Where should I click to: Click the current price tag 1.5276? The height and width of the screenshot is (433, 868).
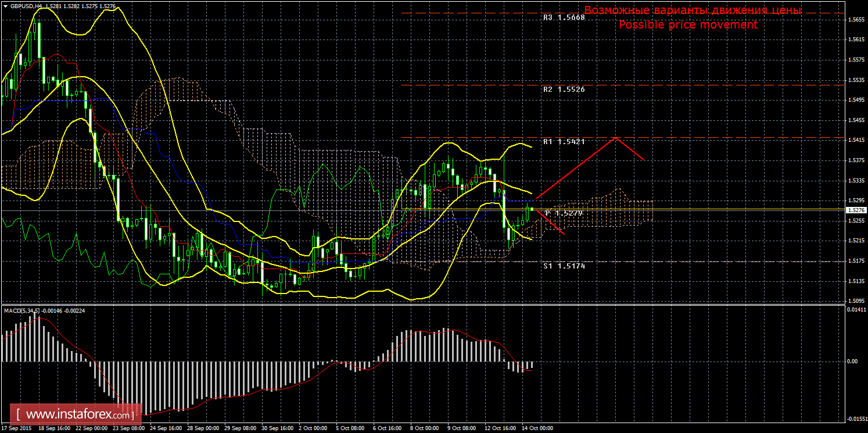(856, 210)
